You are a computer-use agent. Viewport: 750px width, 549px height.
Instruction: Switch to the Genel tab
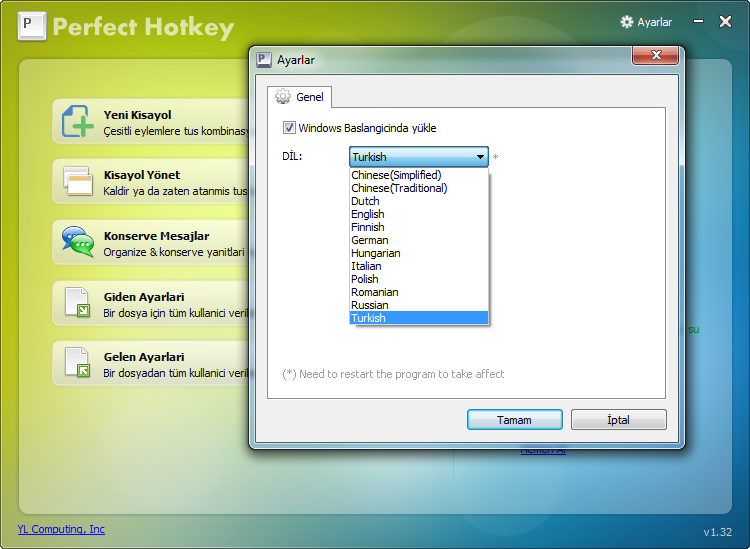pyautogui.click(x=300, y=97)
